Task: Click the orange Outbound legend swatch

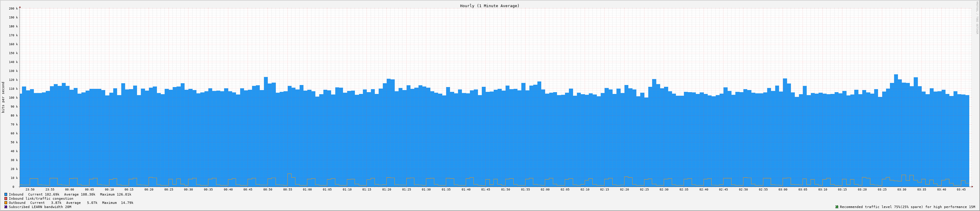Action: [x=6, y=203]
